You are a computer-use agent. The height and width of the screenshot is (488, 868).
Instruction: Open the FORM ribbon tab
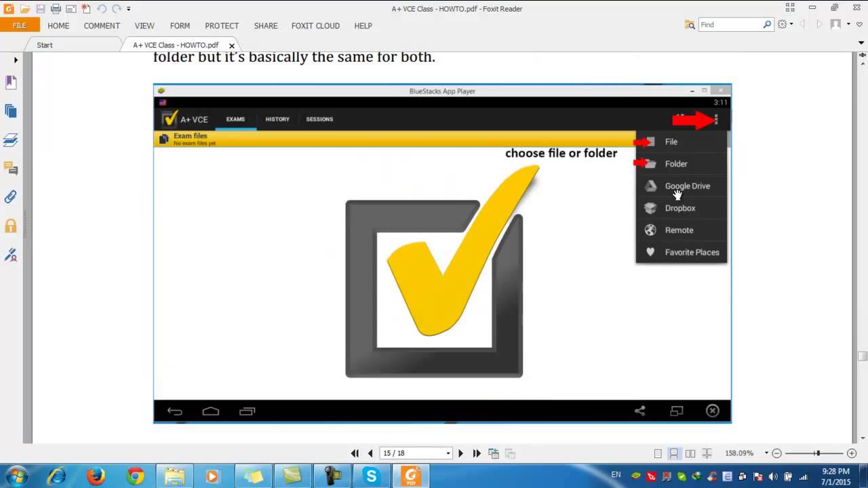[180, 26]
